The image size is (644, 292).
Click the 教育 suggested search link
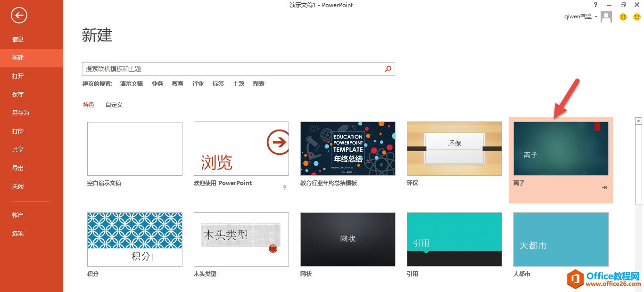point(178,84)
